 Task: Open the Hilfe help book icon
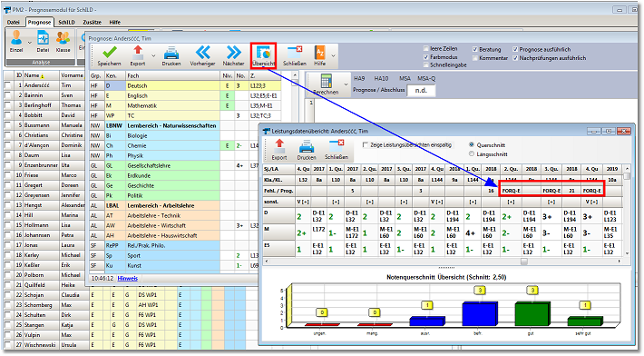320,53
